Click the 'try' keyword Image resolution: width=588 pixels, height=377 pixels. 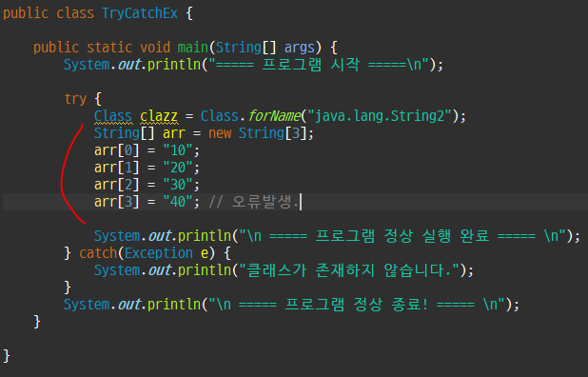[x=75, y=99]
